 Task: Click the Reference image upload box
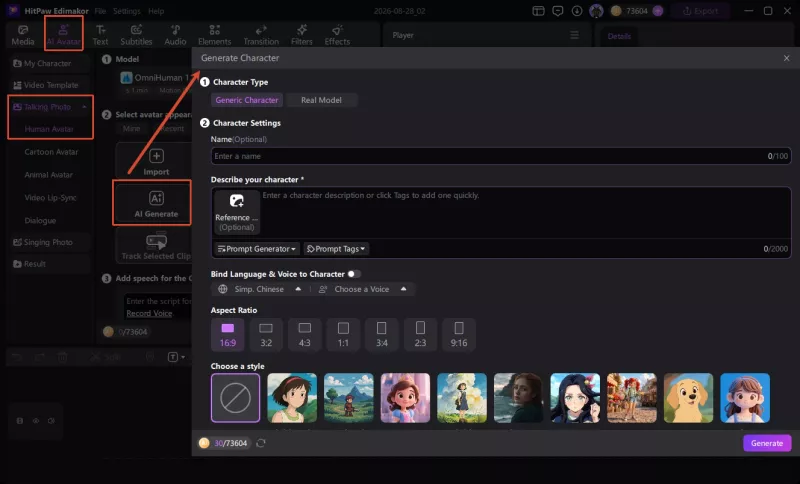[236, 212]
